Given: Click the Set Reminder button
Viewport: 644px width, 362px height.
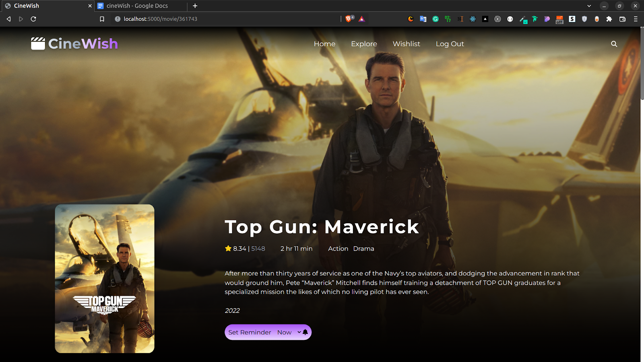Looking at the screenshot, I should pos(268,332).
